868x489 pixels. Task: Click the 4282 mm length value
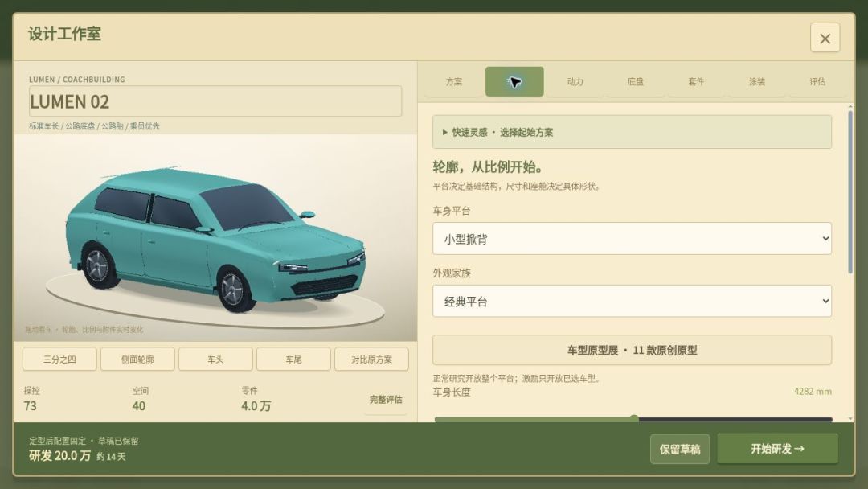coord(812,392)
